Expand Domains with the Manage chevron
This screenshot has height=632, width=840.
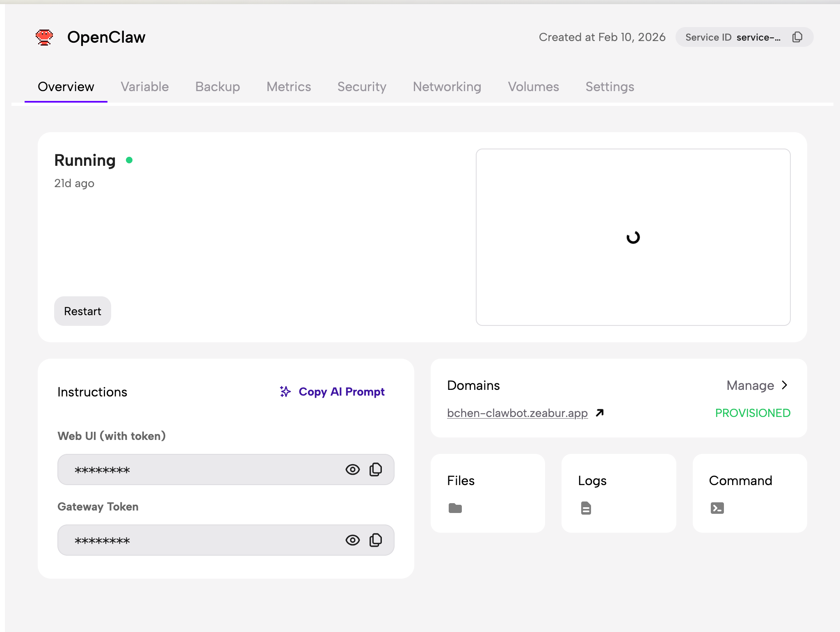coord(785,385)
